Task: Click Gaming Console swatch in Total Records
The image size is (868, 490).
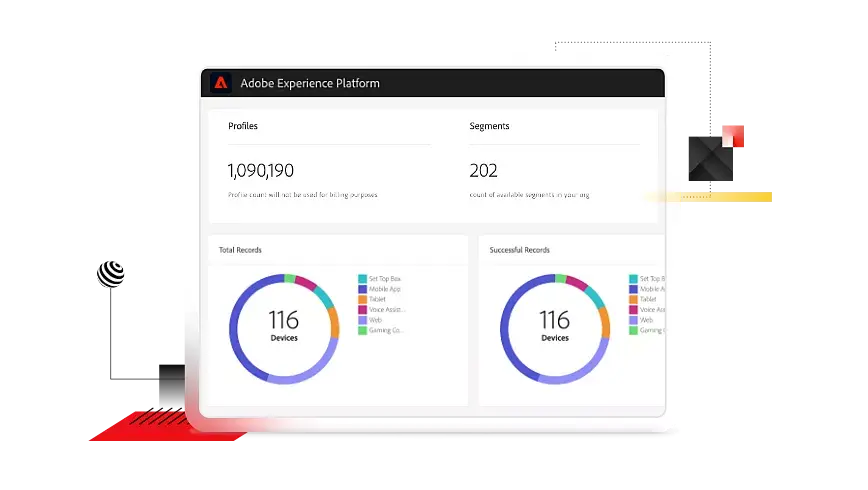Action: tap(362, 330)
